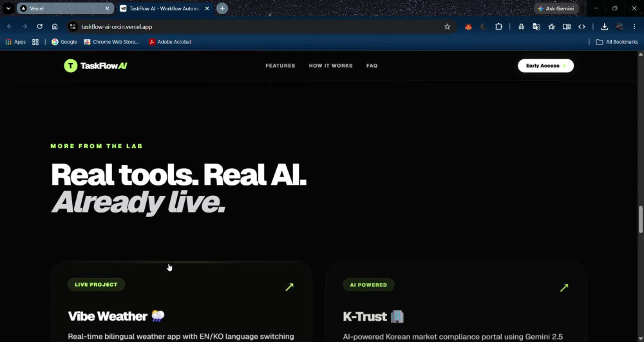Open the Vibe Weather arrow link icon

(x=290, y=287)
